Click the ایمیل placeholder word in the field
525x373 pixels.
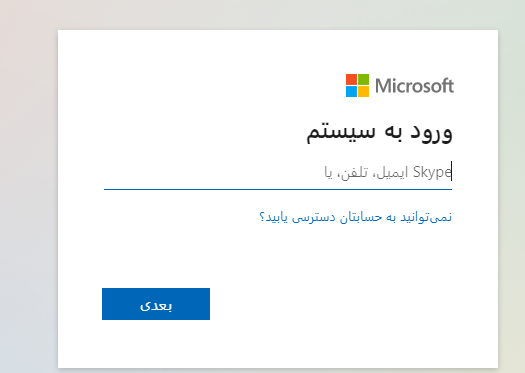[392, 173]
